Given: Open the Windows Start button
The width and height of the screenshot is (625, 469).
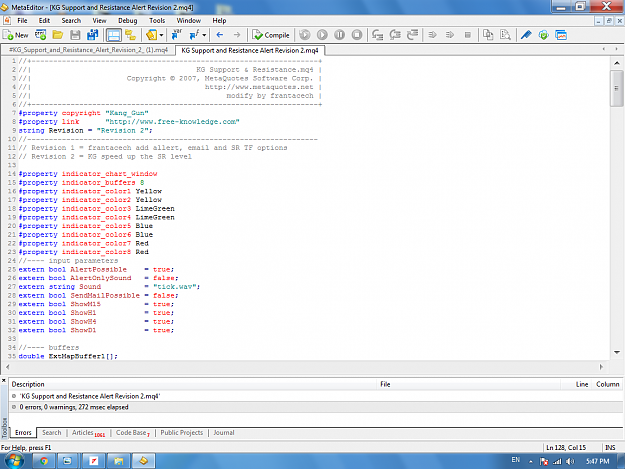Looking at the screenshot, I should 15,461.
